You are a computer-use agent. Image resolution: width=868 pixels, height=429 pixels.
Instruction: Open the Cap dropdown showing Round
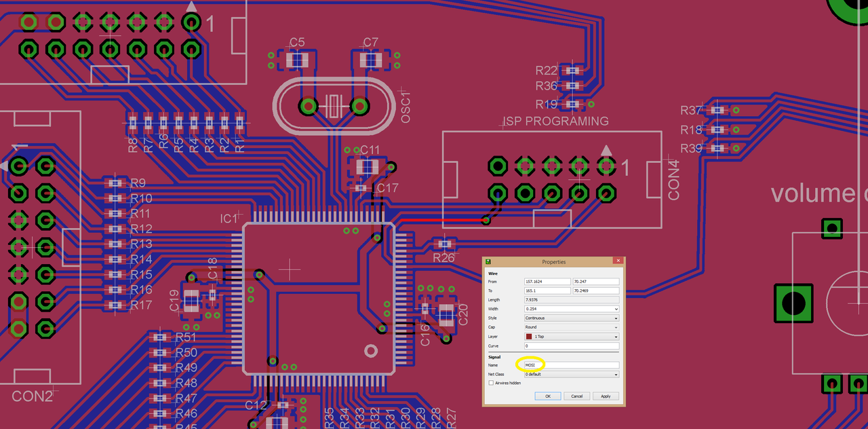[572, 327]
